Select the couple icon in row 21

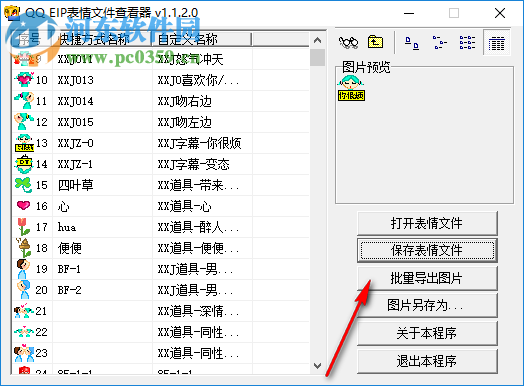point(23,311)
